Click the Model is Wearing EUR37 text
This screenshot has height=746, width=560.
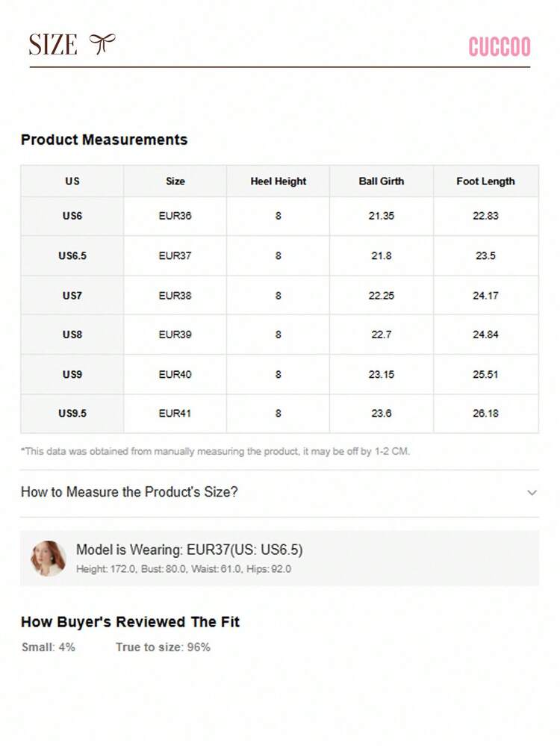pyautogui.click(x=190, y=550)
